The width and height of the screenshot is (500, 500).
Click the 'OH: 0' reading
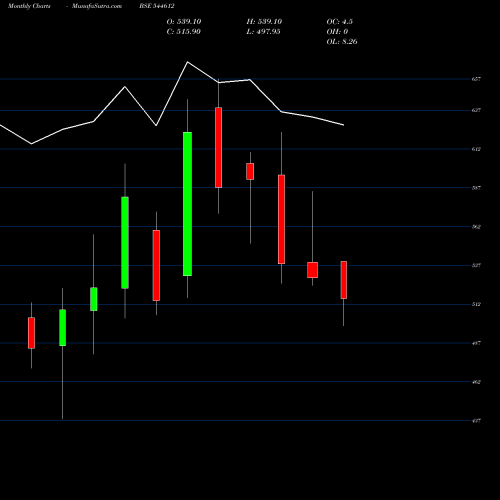tap(337, 32)
